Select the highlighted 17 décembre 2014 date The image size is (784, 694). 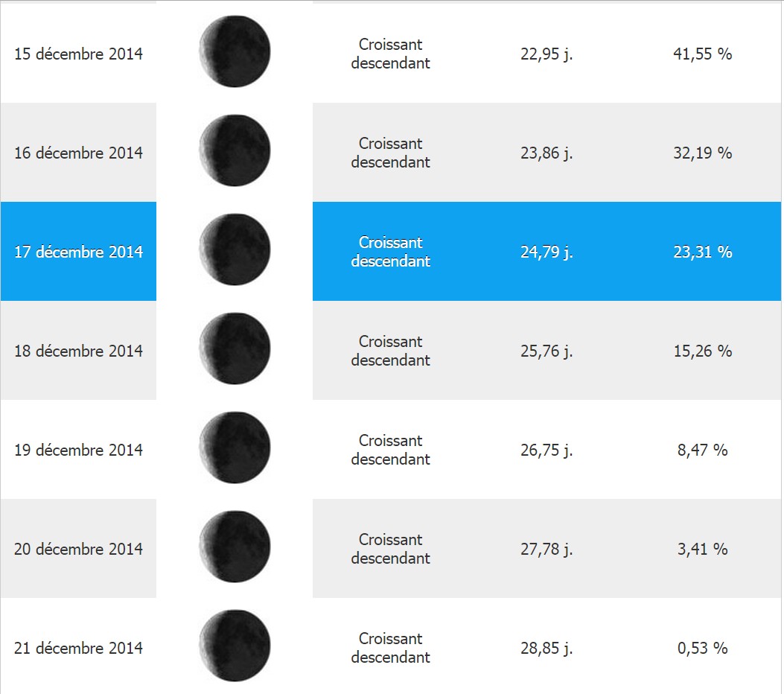(x=78, y=252)
